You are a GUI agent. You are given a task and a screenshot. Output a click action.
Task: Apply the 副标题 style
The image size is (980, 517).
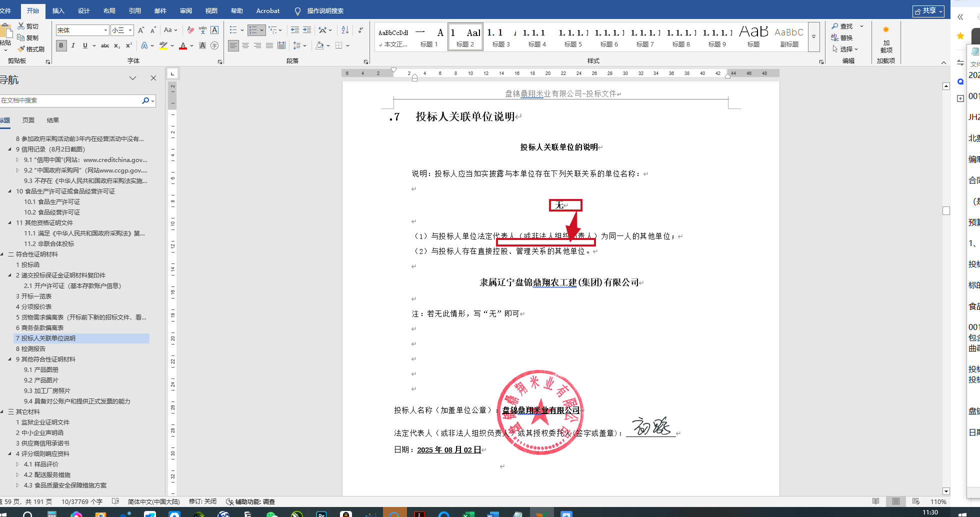click(789, 36)
